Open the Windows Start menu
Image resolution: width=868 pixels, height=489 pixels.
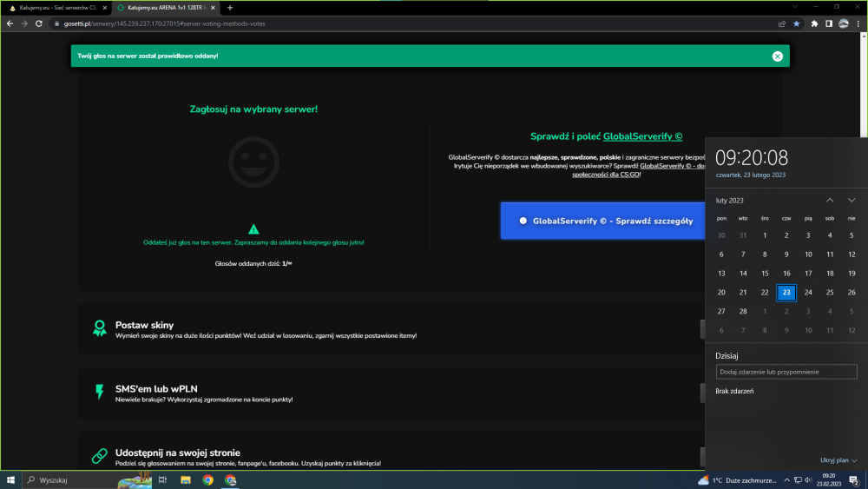(10, 479)
